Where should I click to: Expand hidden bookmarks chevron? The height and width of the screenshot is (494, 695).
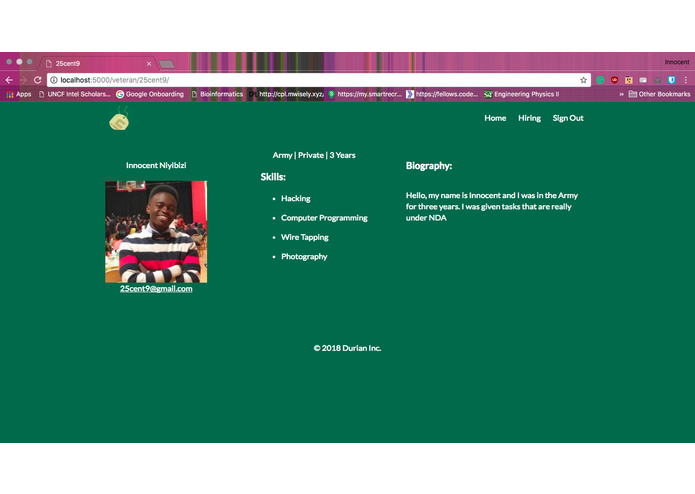(621, 94)
